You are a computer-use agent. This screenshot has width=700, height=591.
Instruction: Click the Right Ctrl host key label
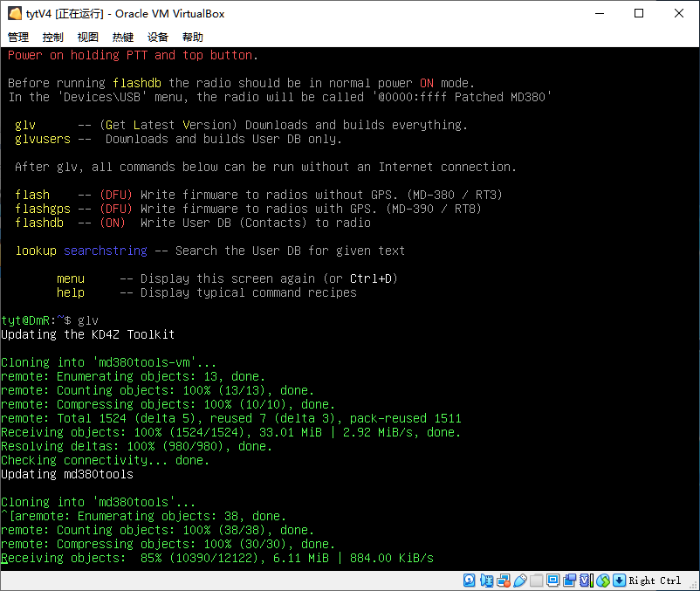(655, 581)
